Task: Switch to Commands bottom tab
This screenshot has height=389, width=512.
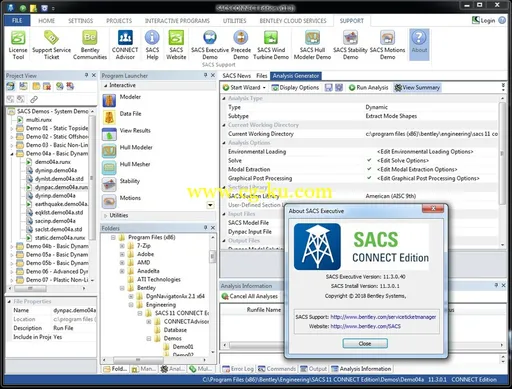Action: (x=277, y=369)
